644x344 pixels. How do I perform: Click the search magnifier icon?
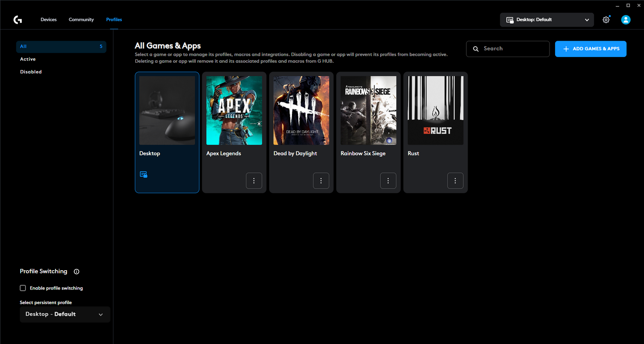(x=476, y=49)
